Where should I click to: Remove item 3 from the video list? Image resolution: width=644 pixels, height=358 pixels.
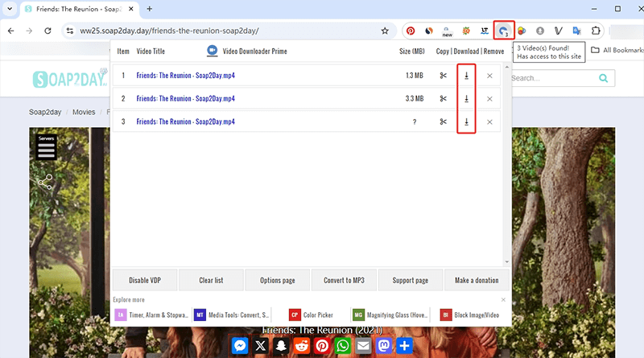click(x=489, y=122)
